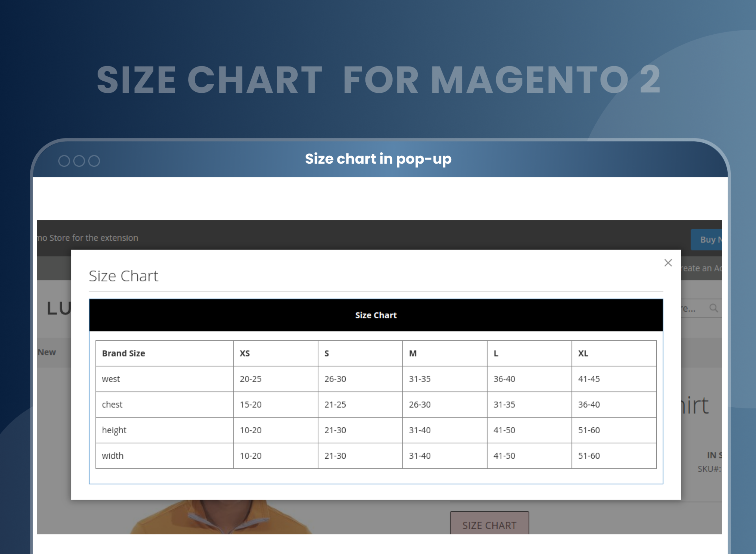This screenshot has height=554, width=756.
Task: Click the chest measurement row
Action: pos(112,404)
